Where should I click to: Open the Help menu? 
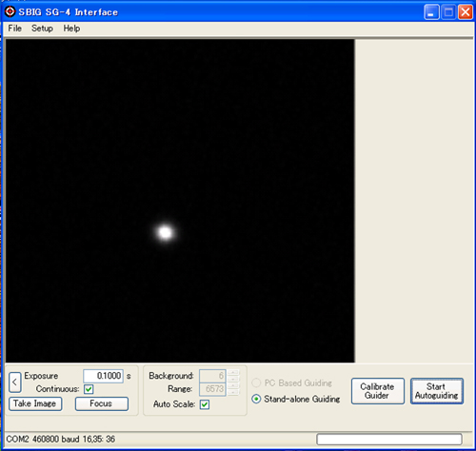(x=71, y=29)
